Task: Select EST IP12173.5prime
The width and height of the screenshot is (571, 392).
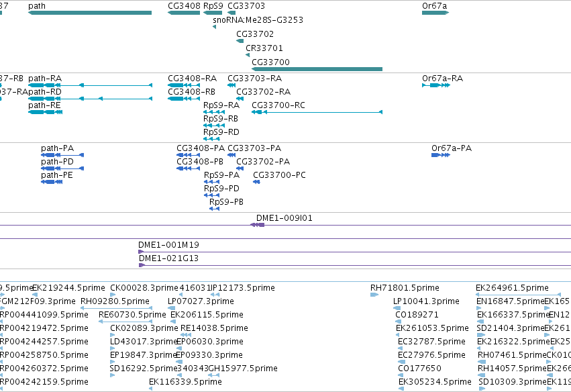Action: (243, 288)
